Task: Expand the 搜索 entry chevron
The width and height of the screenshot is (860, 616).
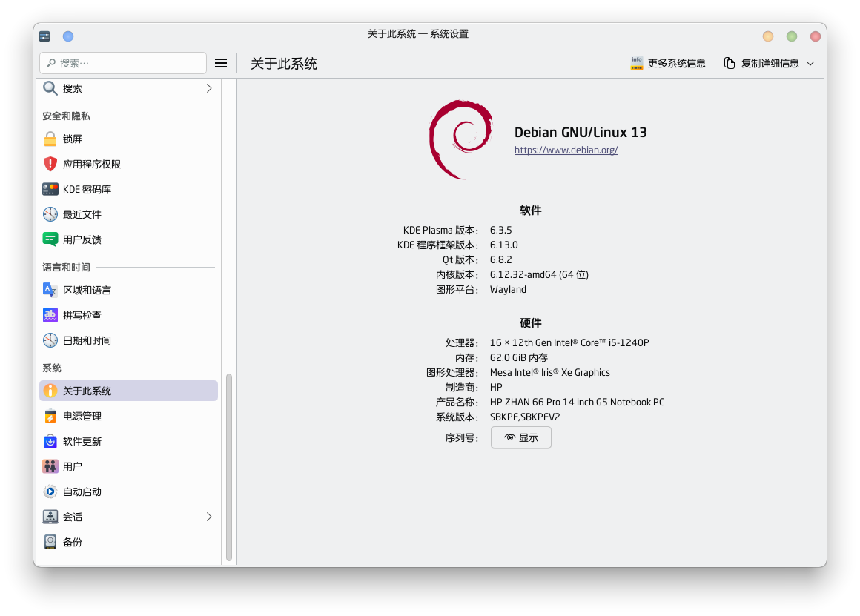Action: coord(209,88)
